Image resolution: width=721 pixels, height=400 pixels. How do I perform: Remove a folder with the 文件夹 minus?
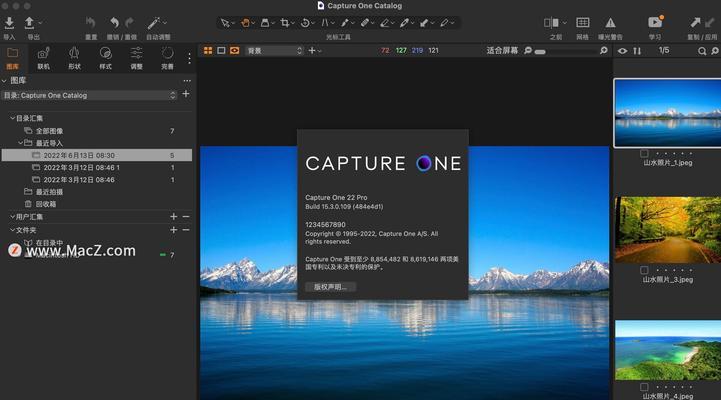[186, 229]
